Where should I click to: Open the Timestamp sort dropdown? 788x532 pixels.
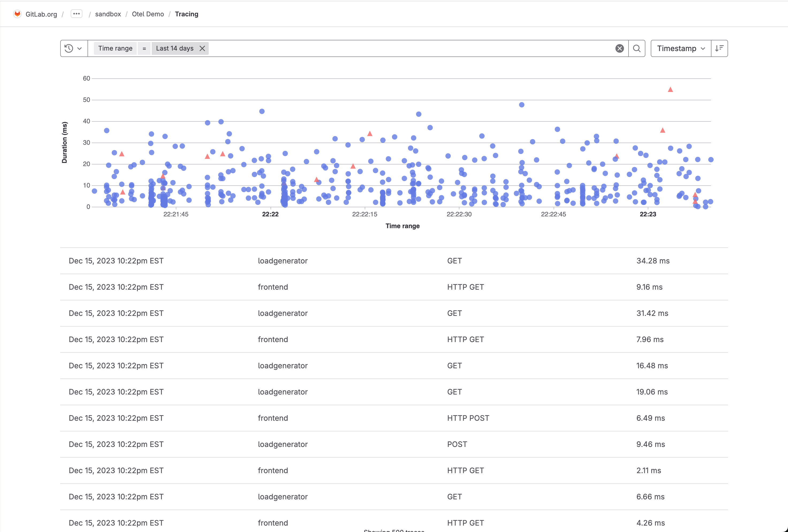680,48
